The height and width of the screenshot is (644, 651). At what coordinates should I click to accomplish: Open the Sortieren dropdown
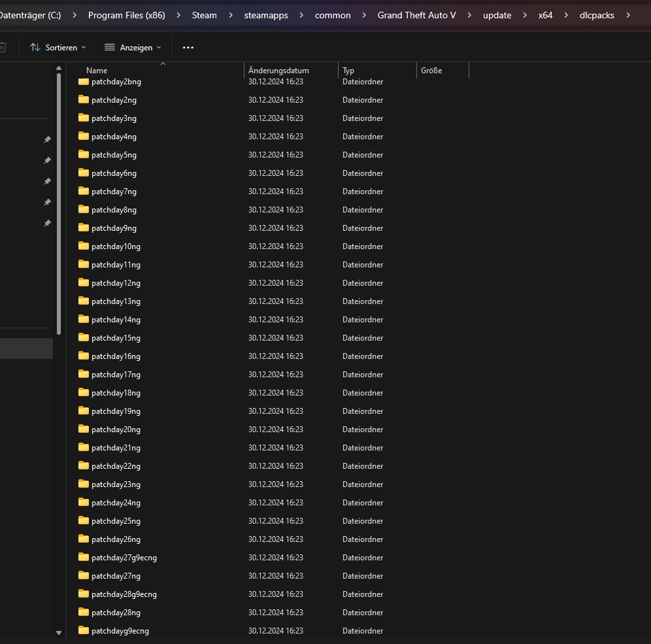coord(58,48)
